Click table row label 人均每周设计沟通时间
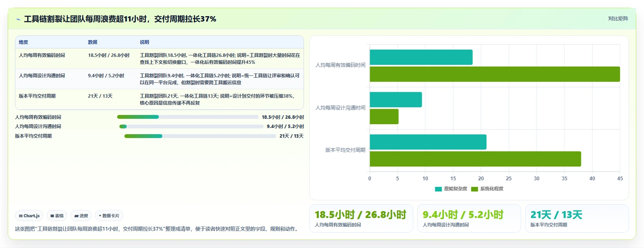 coord(42,76)
